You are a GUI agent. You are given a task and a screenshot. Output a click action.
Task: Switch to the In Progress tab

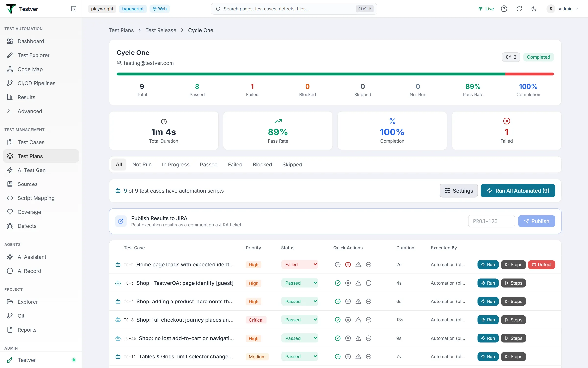click(x=176, y=164)
